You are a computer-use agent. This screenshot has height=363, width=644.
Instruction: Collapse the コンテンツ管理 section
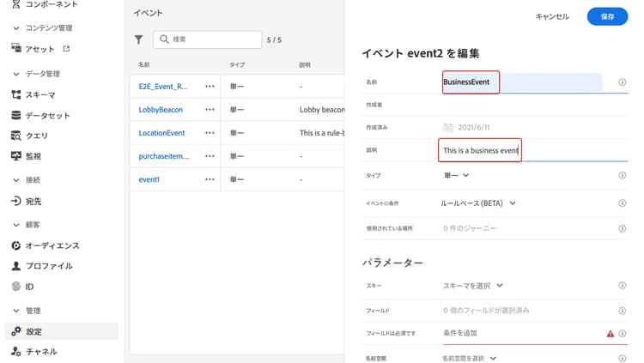pos(16,28)
